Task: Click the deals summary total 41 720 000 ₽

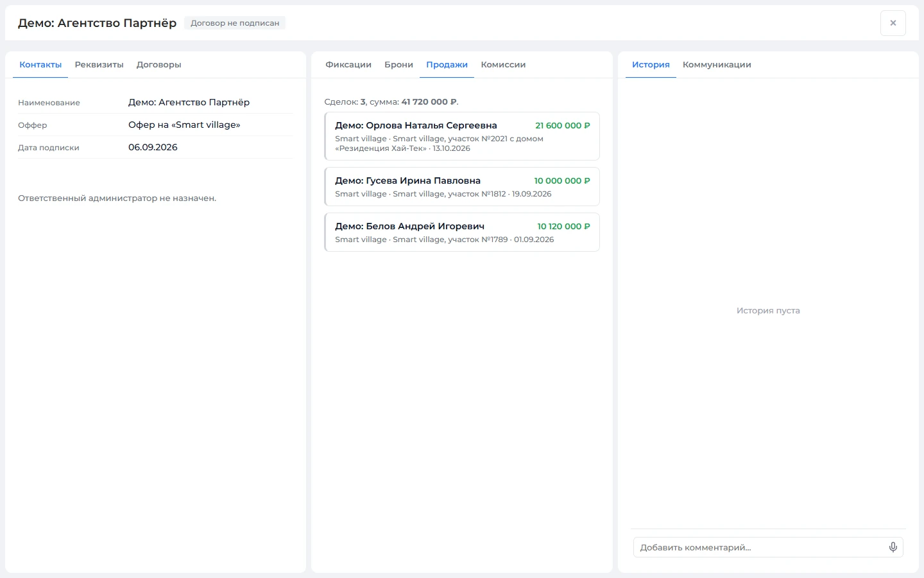Action: (x=429, y=101)
